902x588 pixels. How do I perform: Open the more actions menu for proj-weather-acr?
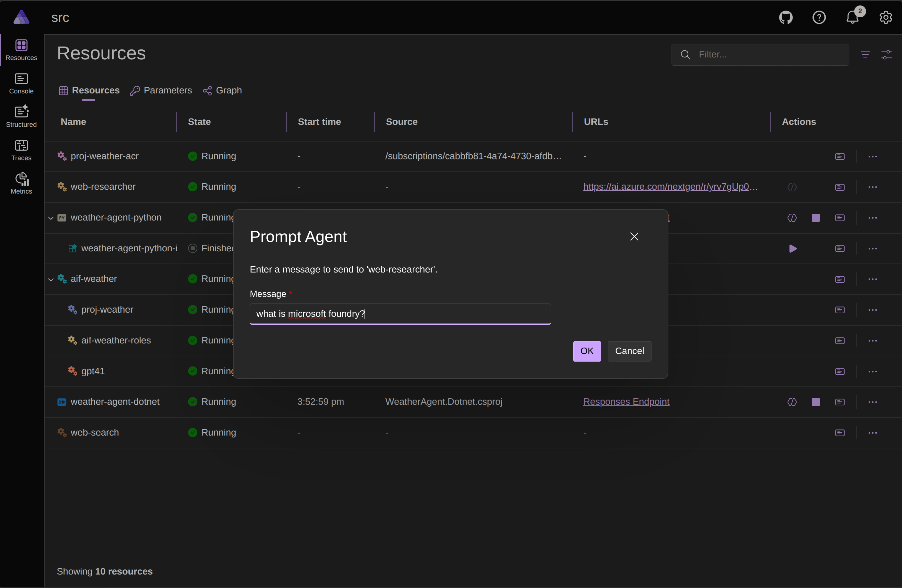[x=873, y=157]
